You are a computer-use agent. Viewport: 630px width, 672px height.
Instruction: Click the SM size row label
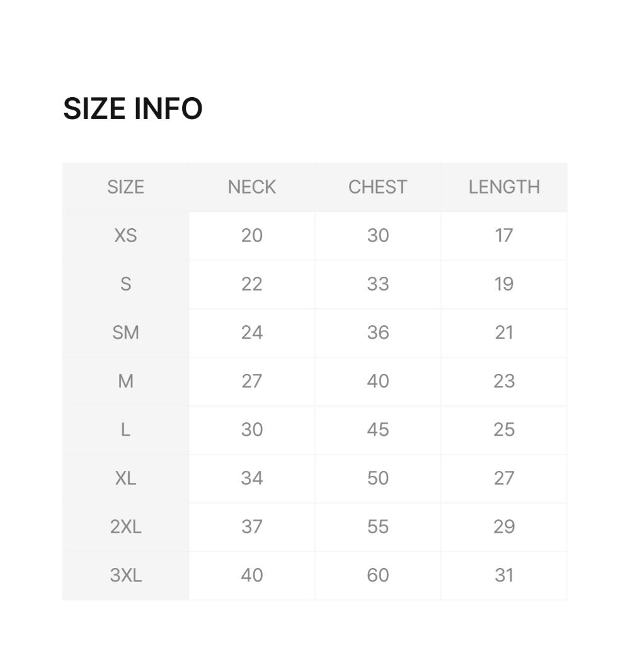pos(125,333)
